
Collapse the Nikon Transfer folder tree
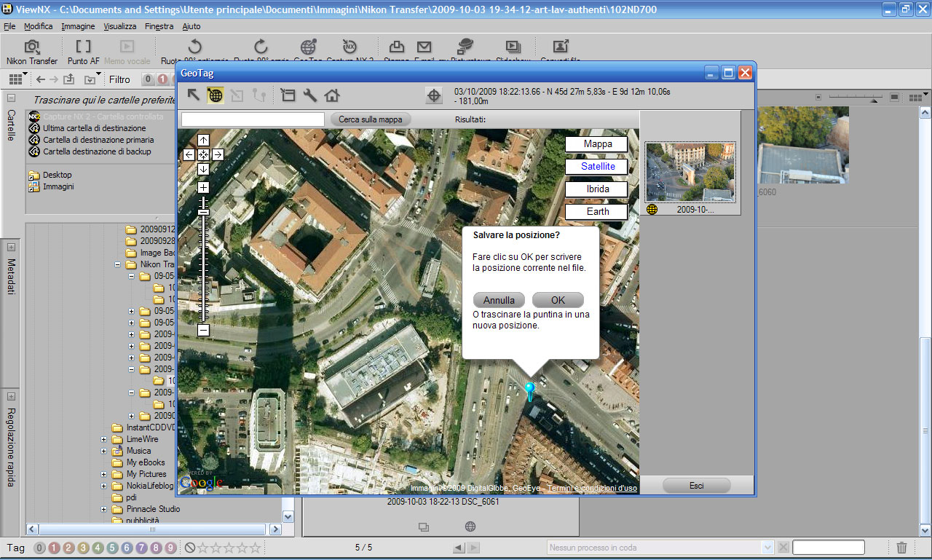(x=119, y=265)
